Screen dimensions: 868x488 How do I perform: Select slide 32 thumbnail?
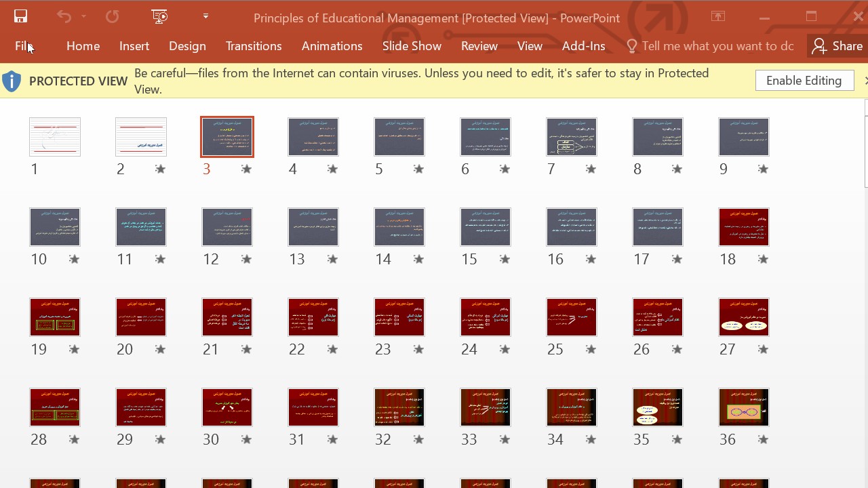[399, 407]
